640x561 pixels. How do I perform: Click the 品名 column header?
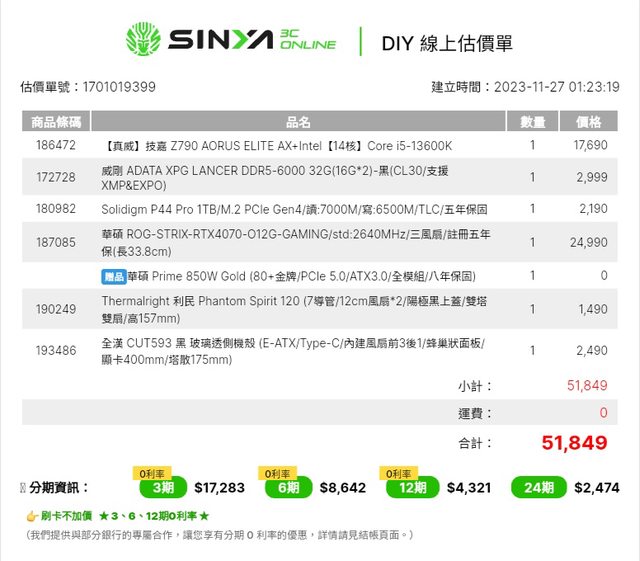298,122
